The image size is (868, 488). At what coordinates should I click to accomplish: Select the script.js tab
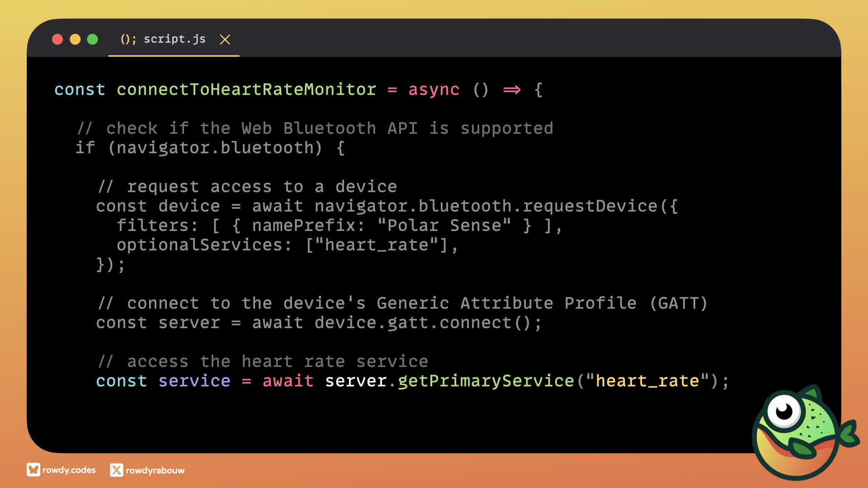pos(175,39)
